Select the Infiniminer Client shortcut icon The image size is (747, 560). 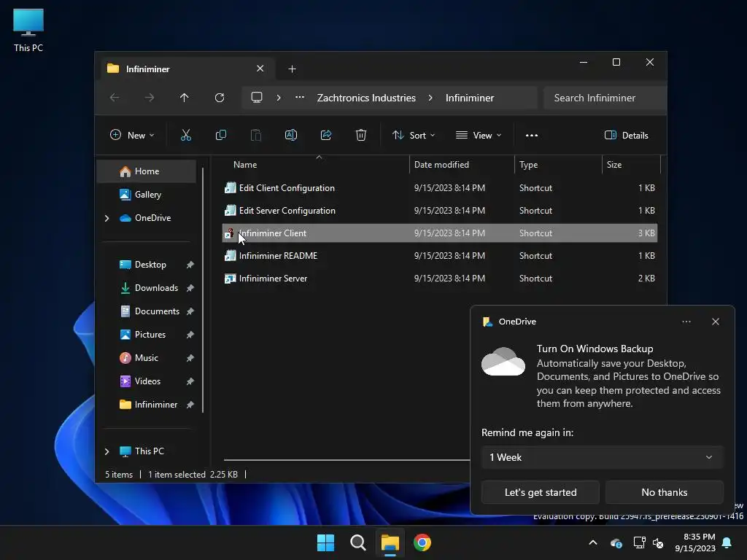tap(230, 233)
